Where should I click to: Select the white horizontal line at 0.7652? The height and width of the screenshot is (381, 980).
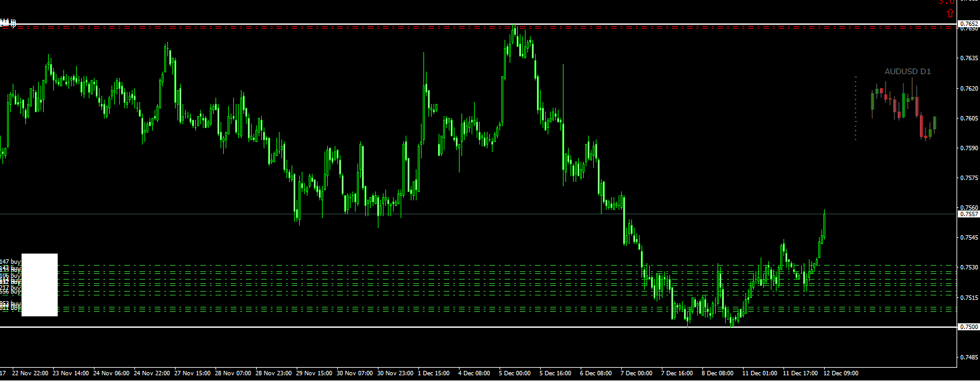[479, 24]
